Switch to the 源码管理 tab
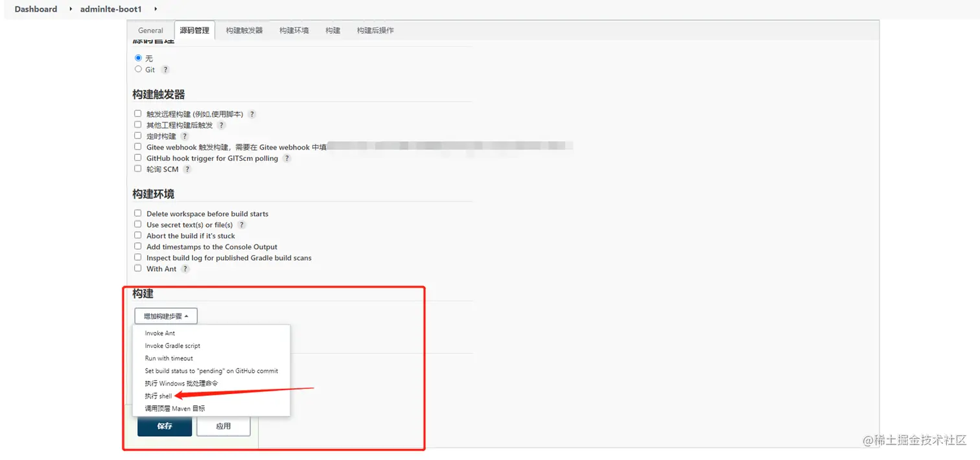Image resolution: width=980 pixels, height=460 pixels. 194,30
